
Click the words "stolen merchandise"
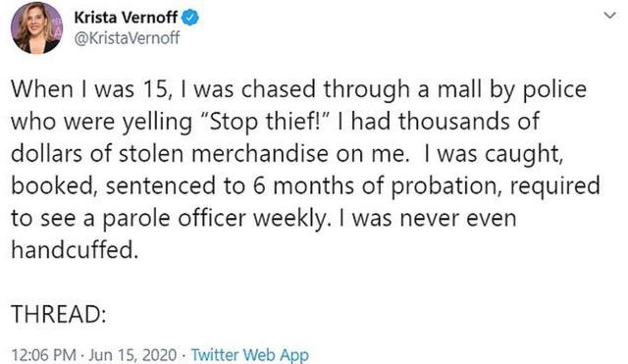point(224,153)
